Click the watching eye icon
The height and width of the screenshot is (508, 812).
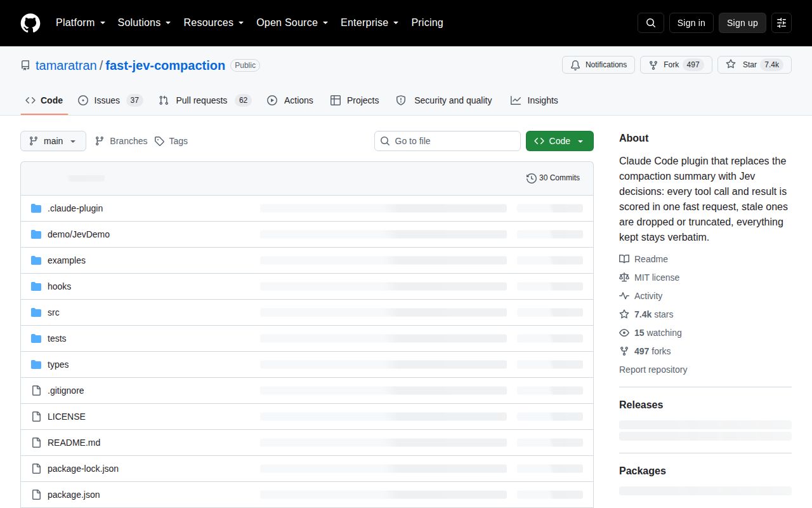point(624,333)
